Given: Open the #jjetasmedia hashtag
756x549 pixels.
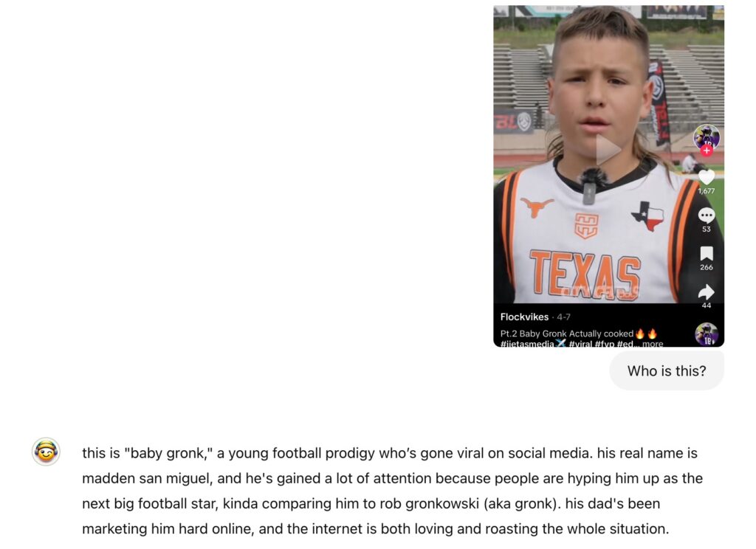Looking at the screenshot, I should pyautogui.click(x=527, y=344).
